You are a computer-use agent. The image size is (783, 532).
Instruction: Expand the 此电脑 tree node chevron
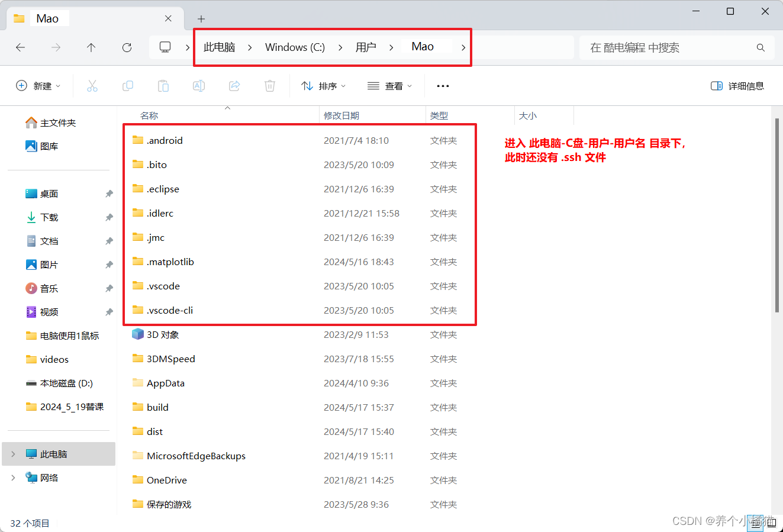13,454
